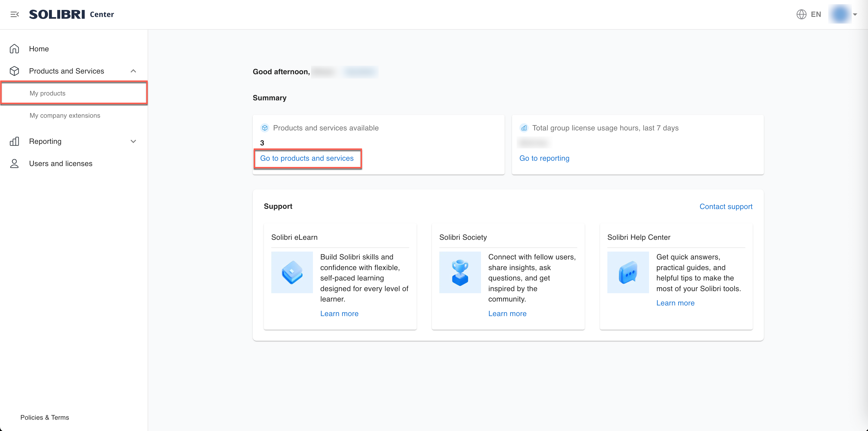Click Go to products and services
Viewport: 868px width, 431px height.
tap(307, 158)
